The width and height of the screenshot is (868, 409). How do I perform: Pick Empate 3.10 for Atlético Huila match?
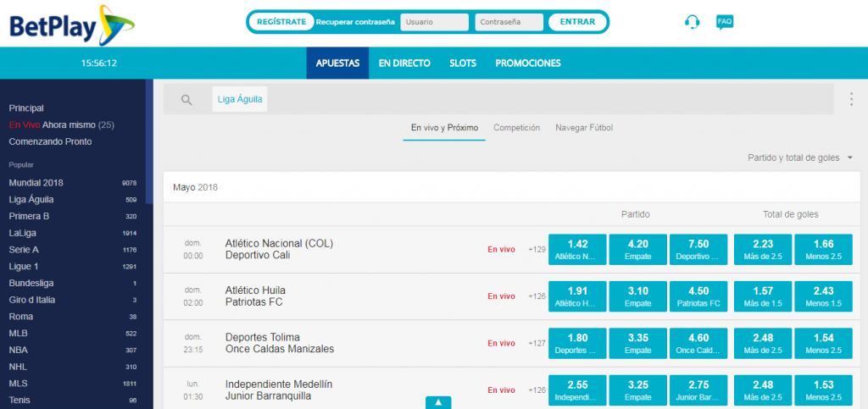coord(637,296)
